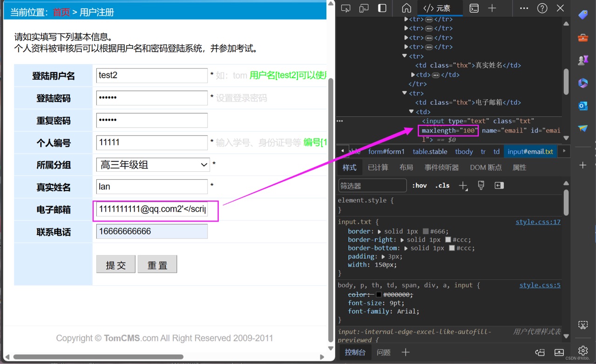
Task: Follow the 首页 home breadcrumb link
Action: [61, 12]
